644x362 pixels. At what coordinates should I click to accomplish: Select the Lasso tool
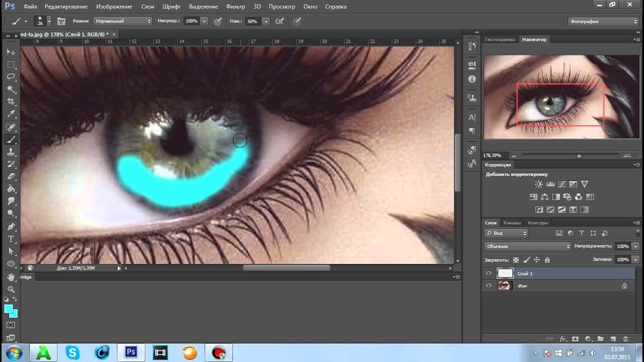pyautogui.click(x=11, y=77)
